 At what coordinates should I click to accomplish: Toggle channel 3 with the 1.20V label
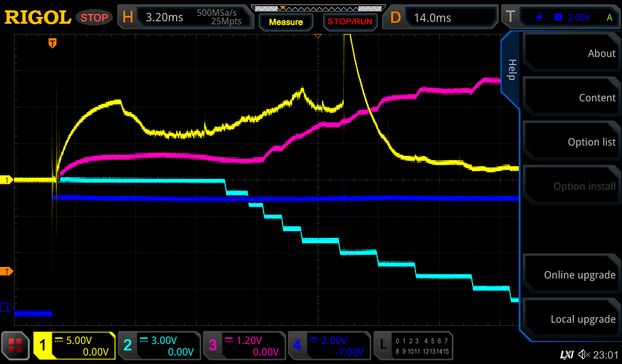(x=244, y=346)
